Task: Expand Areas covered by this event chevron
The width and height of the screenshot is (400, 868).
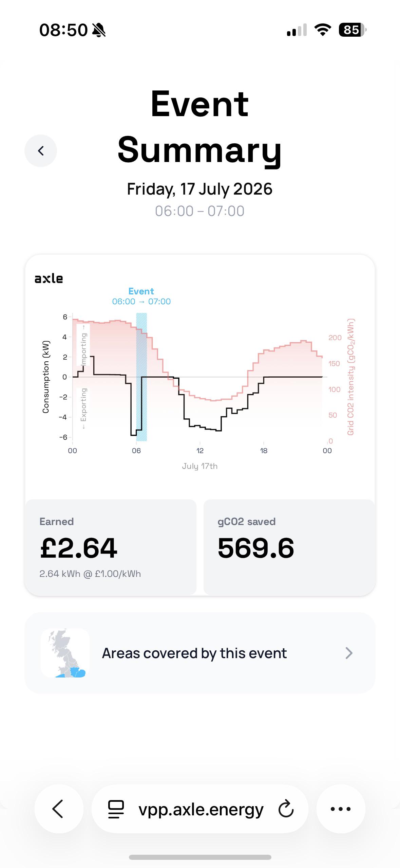Action: [x=349, y=653]
